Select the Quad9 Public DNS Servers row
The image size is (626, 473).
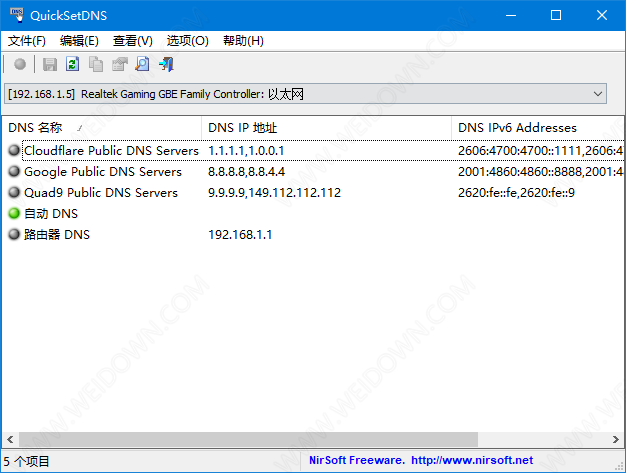(x=313, y=192)
